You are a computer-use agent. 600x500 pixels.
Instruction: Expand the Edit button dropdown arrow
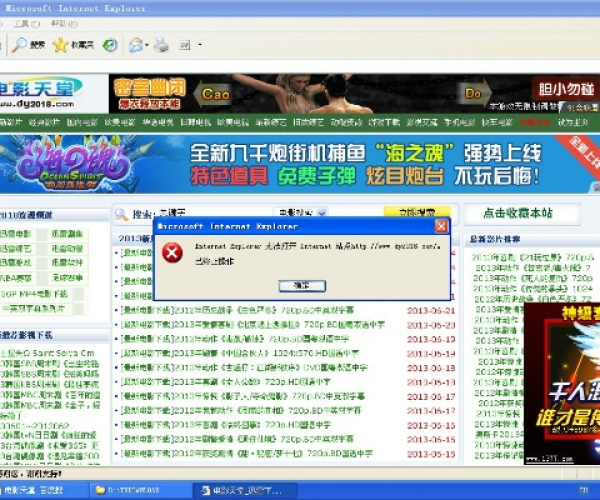coord(200,45)
